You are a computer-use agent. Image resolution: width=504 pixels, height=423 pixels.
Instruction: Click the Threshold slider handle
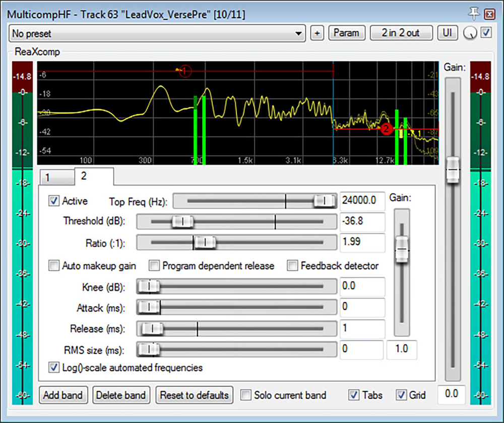tap(181, 221)
